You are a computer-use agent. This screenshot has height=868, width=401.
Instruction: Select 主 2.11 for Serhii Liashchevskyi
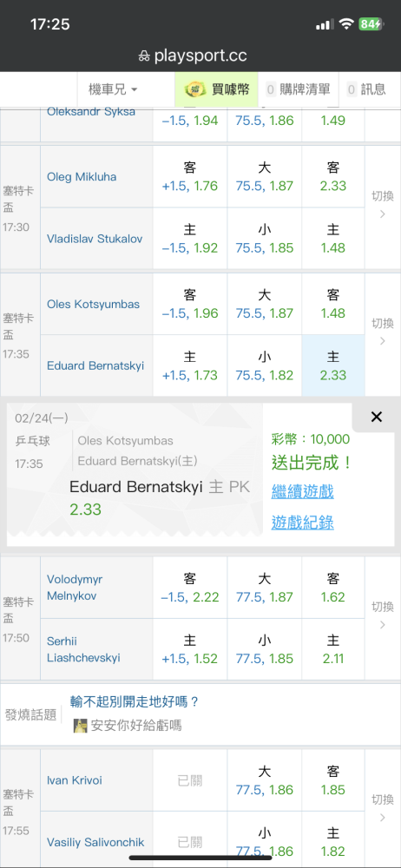tap(333, 649)
